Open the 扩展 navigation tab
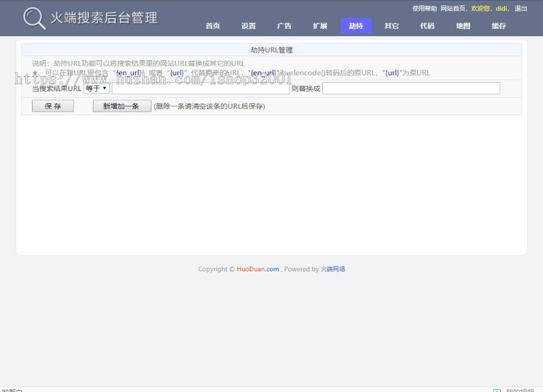 [320, 26]
